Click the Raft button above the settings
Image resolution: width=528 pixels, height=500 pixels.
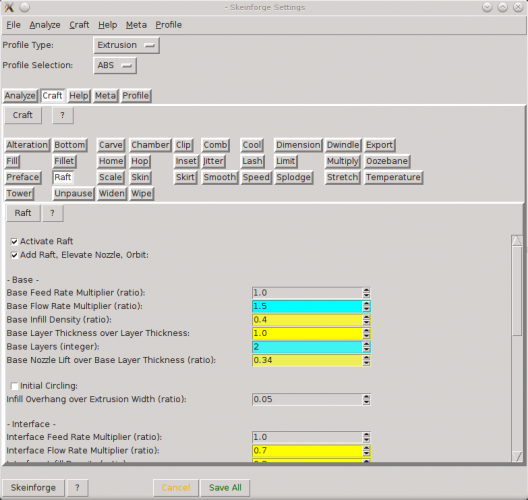[x=23, y=213]
